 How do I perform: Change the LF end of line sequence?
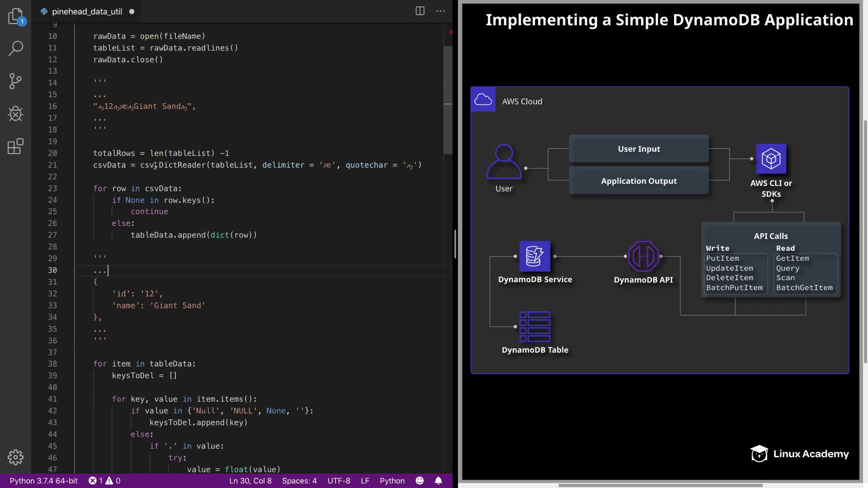[365, 481]
